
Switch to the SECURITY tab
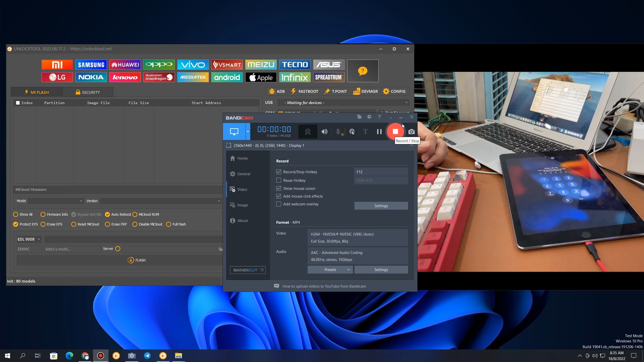(88, 92)
